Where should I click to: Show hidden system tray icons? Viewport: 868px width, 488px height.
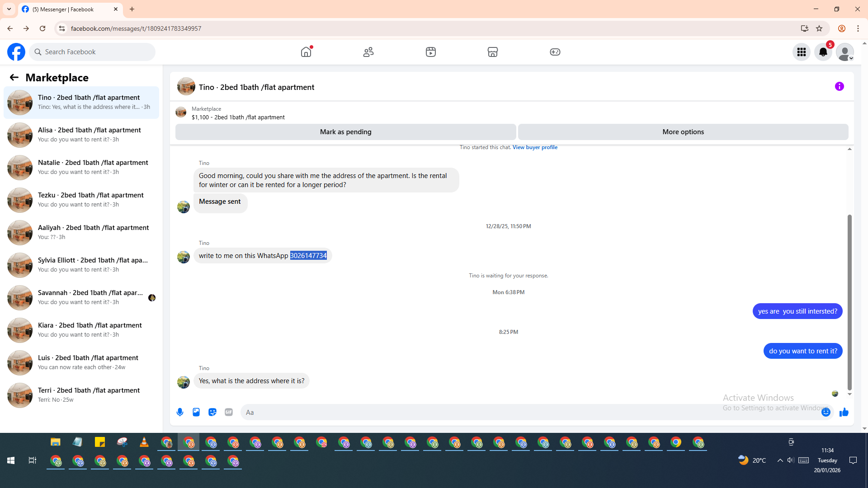(780, 460)
